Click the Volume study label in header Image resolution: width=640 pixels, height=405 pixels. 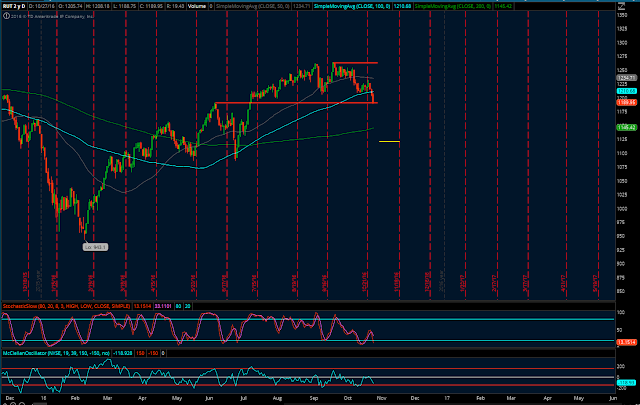(x=197, y=7)
